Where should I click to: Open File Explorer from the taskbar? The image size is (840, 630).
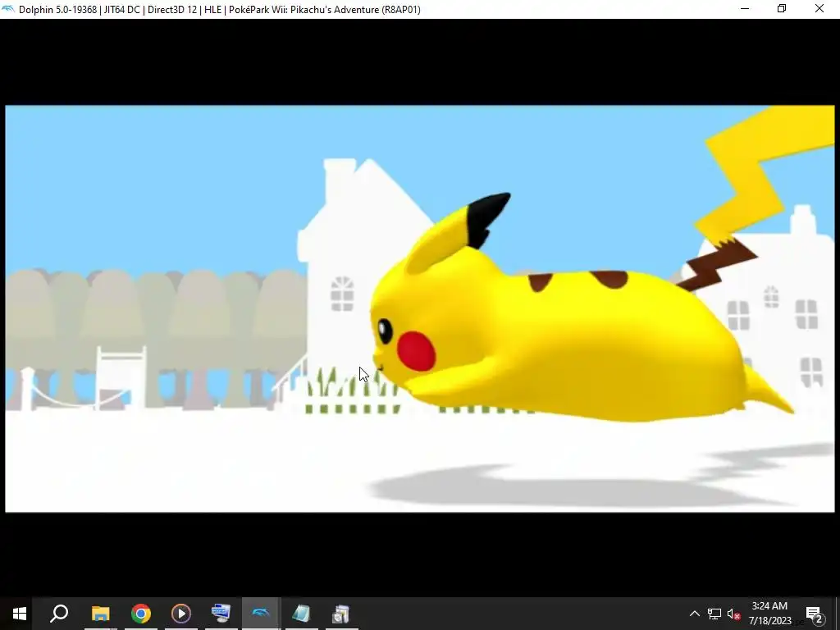click(x=100, y=614)
